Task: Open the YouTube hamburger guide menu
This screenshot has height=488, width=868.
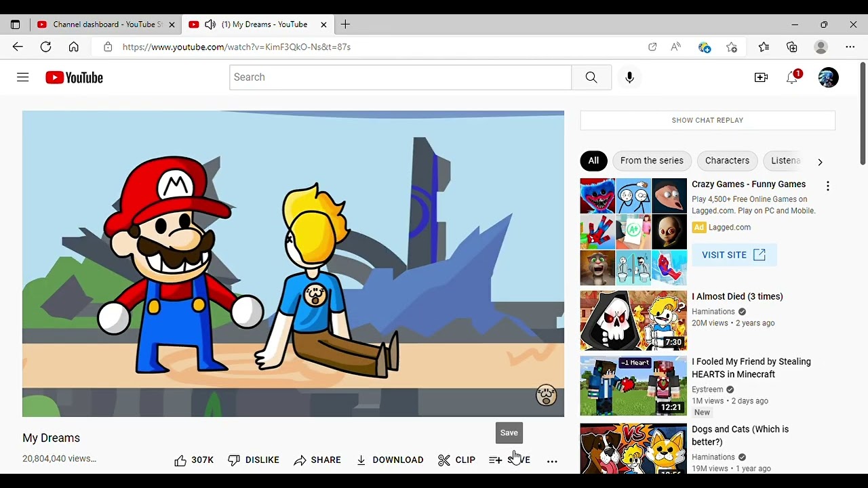Action: [22, 77]
